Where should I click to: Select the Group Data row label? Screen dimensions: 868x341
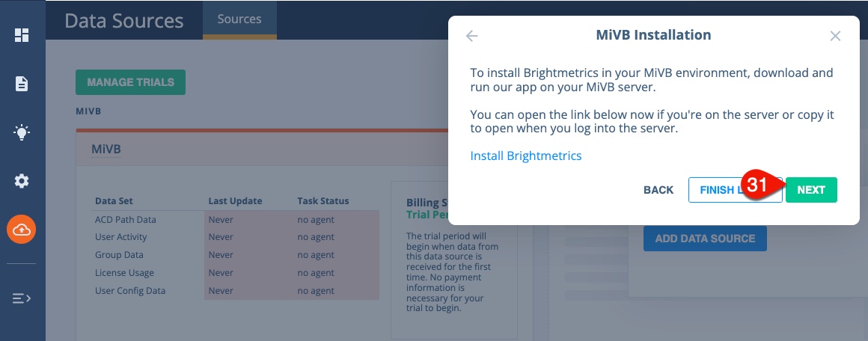pos(119,255)
